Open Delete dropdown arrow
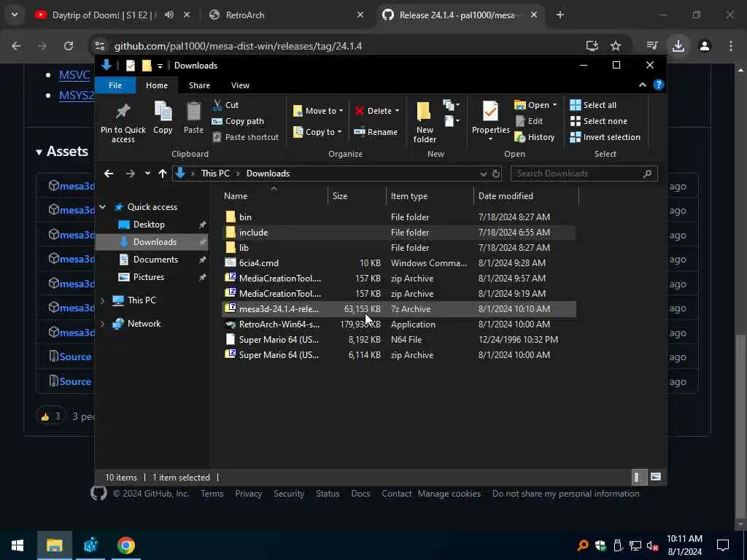 point(398,111)
